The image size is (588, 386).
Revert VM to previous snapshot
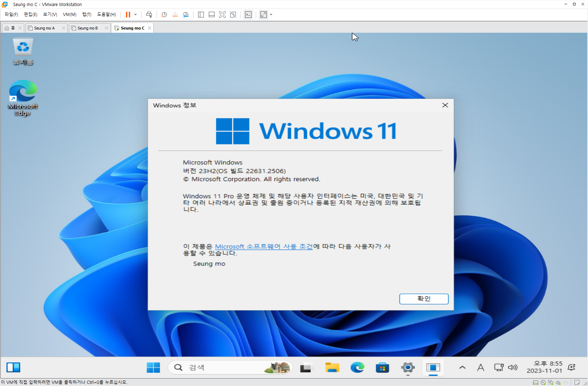[175, 15]
